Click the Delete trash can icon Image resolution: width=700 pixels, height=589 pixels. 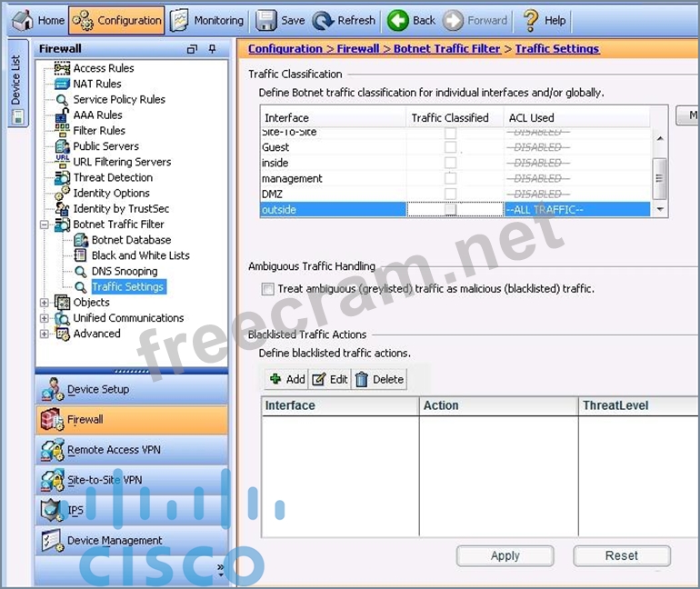(362, 379)
